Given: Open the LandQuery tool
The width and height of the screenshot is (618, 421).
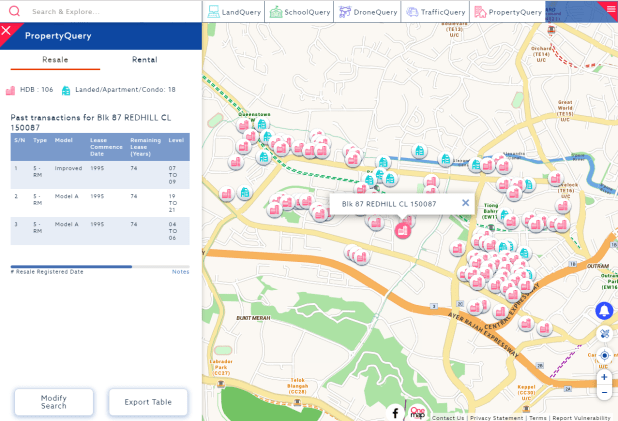Looking at the screenshot, I should [236, 12].
